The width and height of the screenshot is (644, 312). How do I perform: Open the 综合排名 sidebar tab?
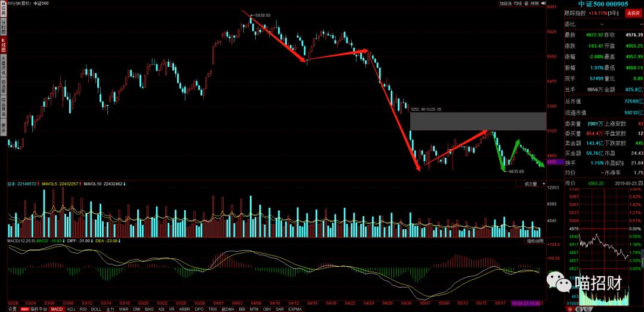click(4, 107)
